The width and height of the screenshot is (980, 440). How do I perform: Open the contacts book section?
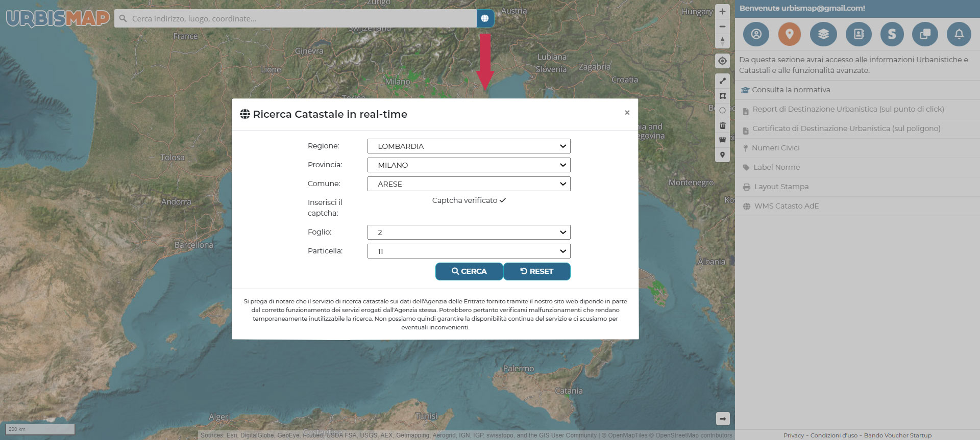[x=859, y=34]
